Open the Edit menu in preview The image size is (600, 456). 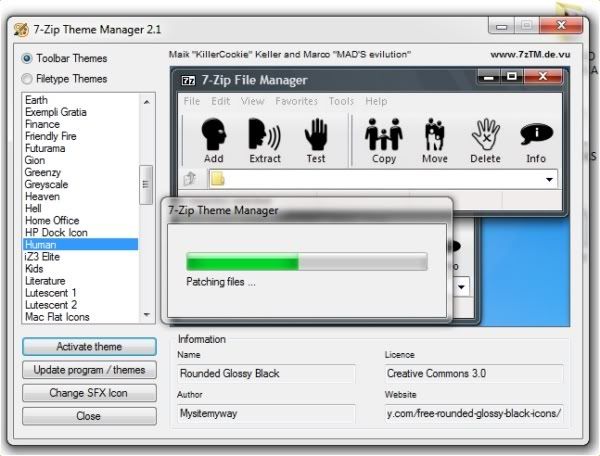(x=221, y=101)
